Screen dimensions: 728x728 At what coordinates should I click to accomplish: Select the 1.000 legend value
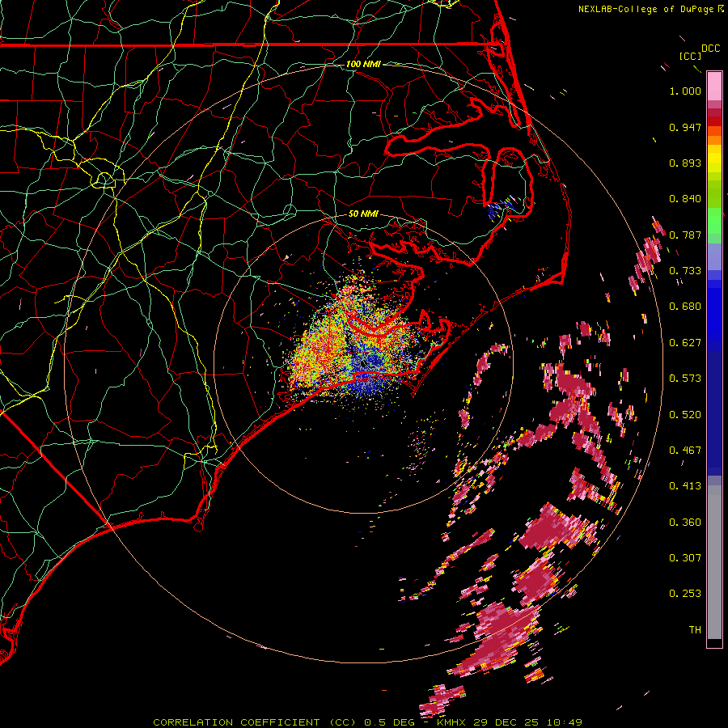[685, 91]
